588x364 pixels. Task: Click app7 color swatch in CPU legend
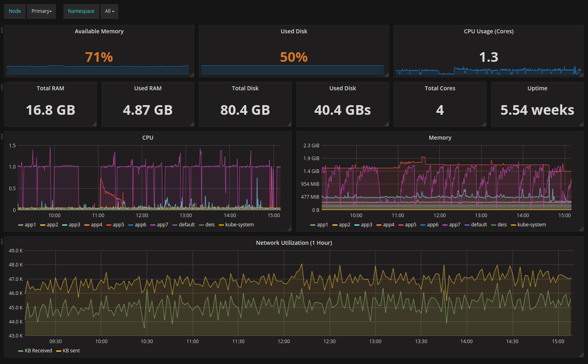click(x=153, y=225)
